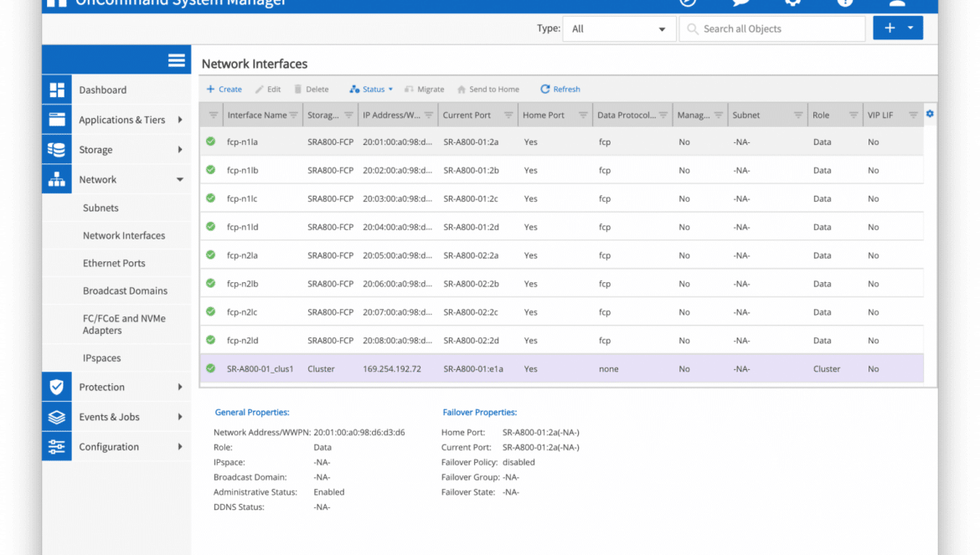Viewport: 980px width, 555px height.
Task: Click the Delete toolbar button
Action: click(312, 90)
